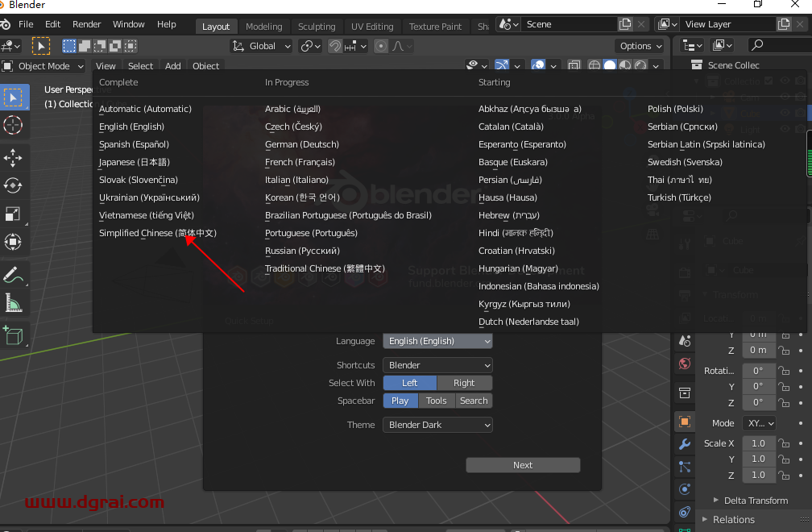Open the viewport View menu
This screenshot has height=532, width=812.
pyautogui.click(x=106, y=66)
